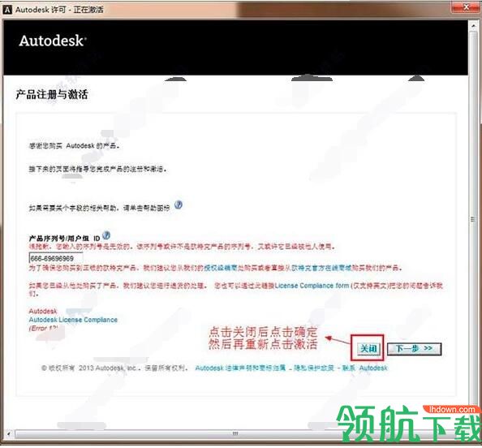Click the 下一步 >> button
Viewport: 482px width, 448px height.
tap(414, 349)
